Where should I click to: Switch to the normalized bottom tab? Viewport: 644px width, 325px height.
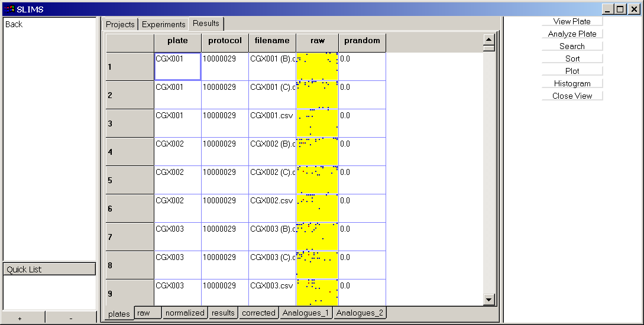coord(185,313)
